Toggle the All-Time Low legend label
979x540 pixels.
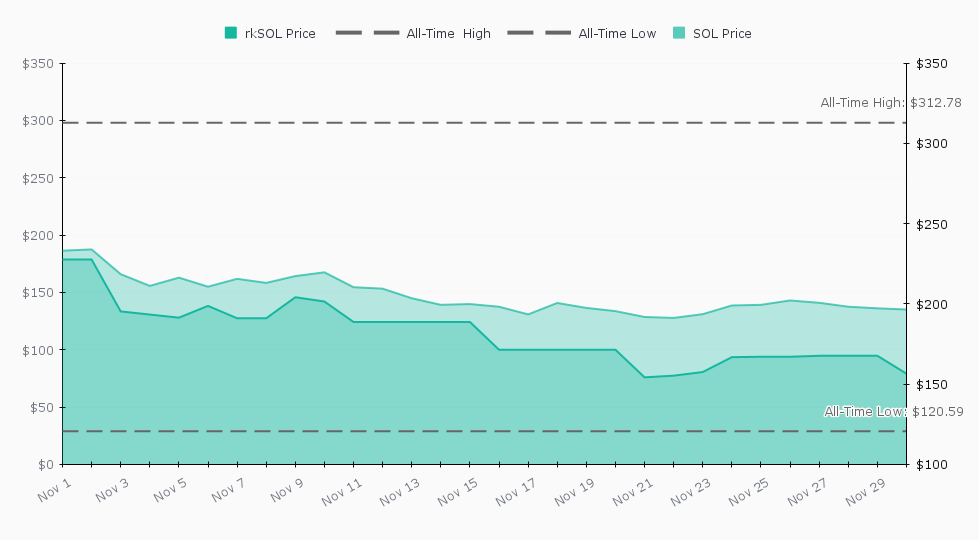coord(617,34)
